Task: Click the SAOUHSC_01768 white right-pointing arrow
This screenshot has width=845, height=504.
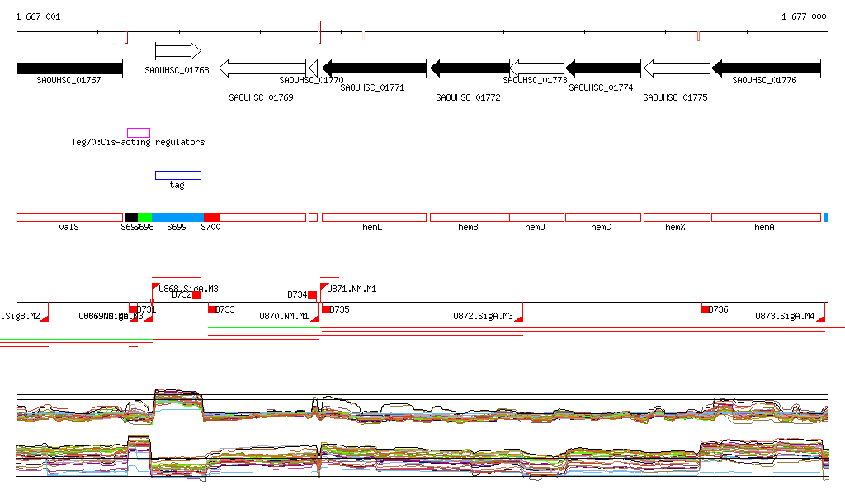Action: tap(178, 51)
